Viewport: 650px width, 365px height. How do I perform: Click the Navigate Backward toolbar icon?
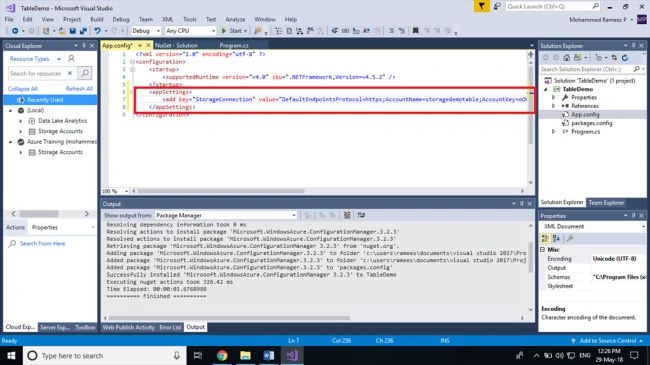(x=15, y=31)
